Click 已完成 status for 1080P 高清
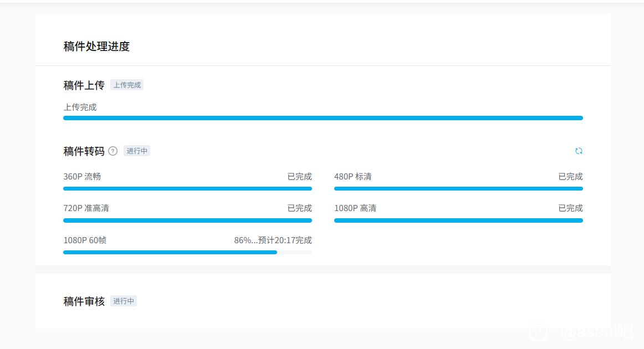 [x=570, y=208]
